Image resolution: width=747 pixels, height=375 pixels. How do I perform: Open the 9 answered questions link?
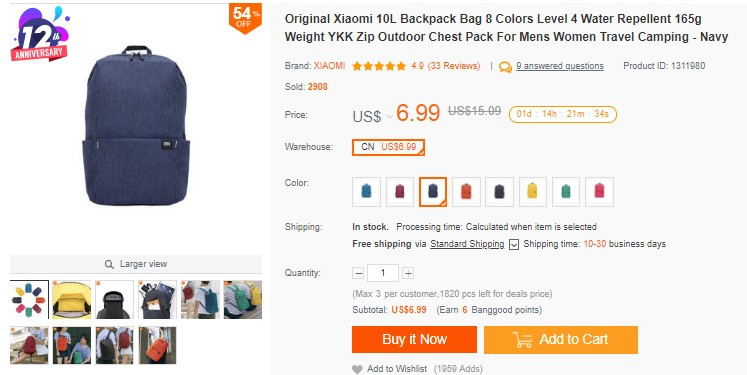tap(560, 66)
